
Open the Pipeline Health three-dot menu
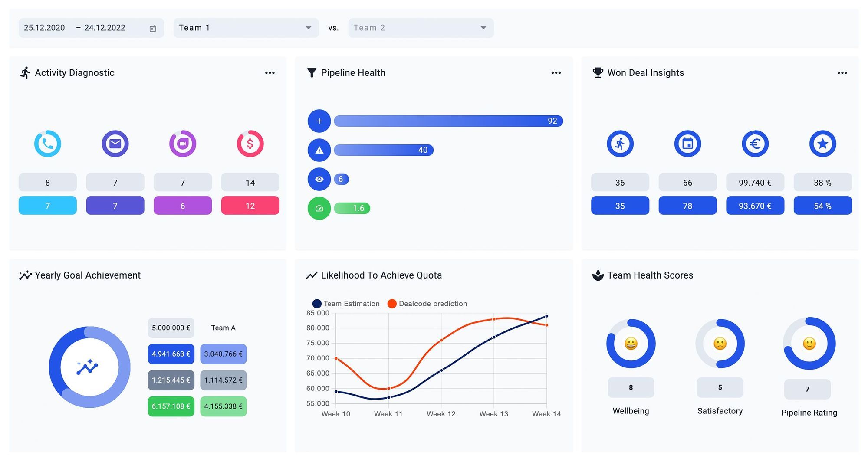(556, 73)
